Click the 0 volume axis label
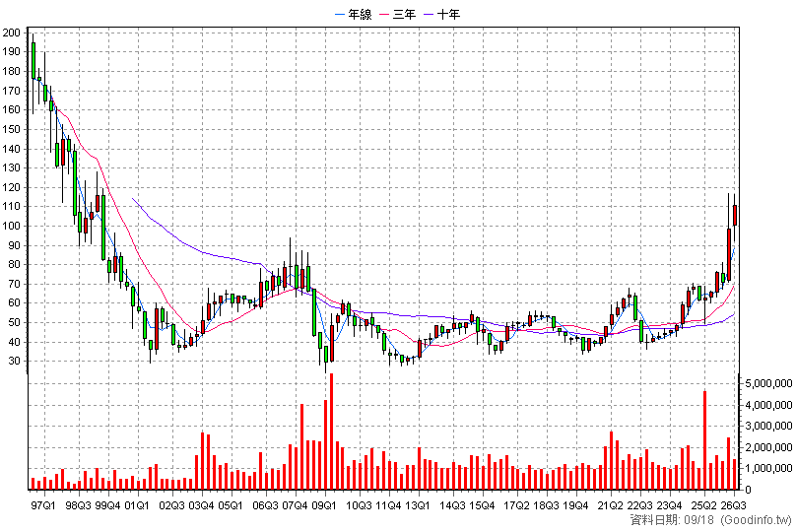The height and width of the screenshot is (532, 796). [x=748, y=490]
